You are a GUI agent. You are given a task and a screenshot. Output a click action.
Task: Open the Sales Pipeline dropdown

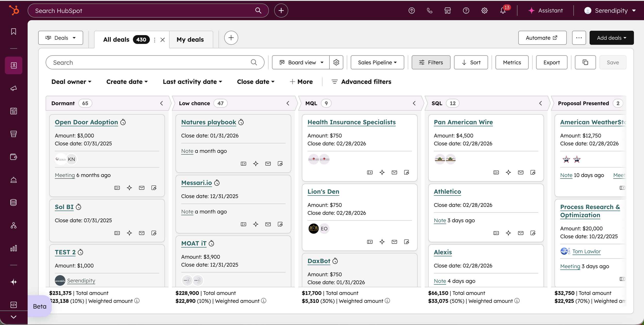[377, 62]
